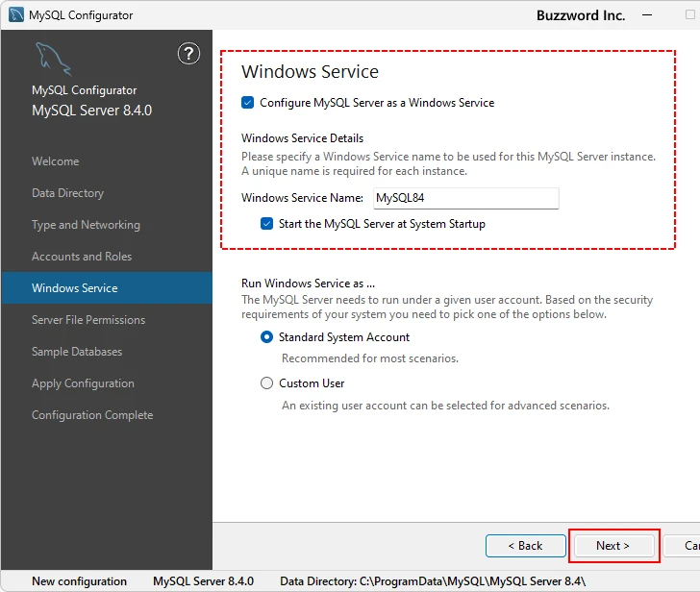Image resolution: width=700 pixels, height=592 pixels.
Task: Open help via question mark icon
Action: [188, 54]
